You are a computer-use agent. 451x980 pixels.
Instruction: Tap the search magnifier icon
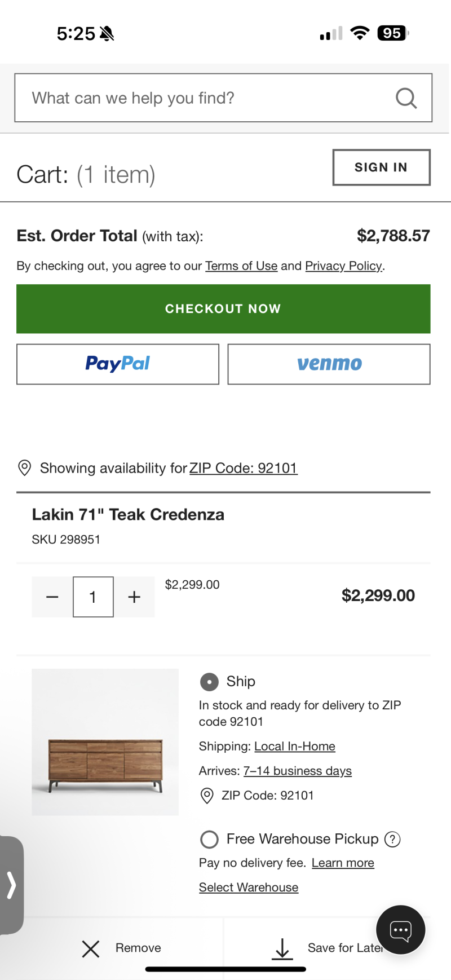[x=406, y=98]
